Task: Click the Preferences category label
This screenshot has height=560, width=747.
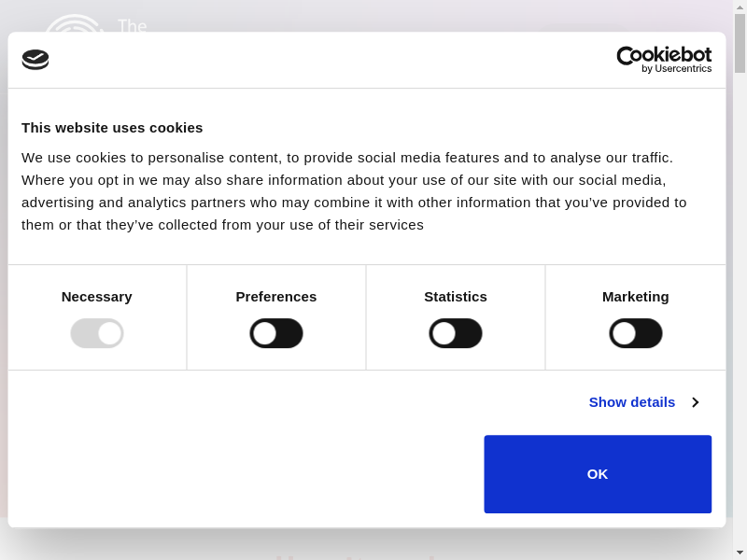Action: [x=276, y=297]
